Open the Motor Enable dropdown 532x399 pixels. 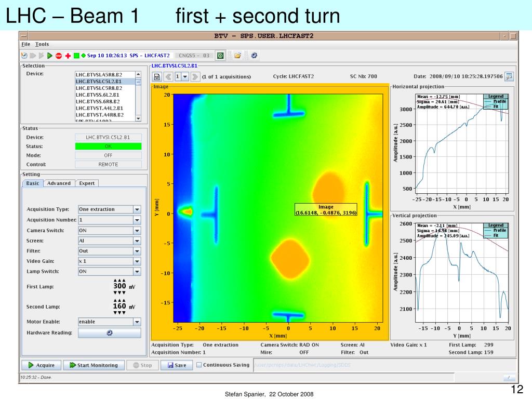click(x=137, y=322)
